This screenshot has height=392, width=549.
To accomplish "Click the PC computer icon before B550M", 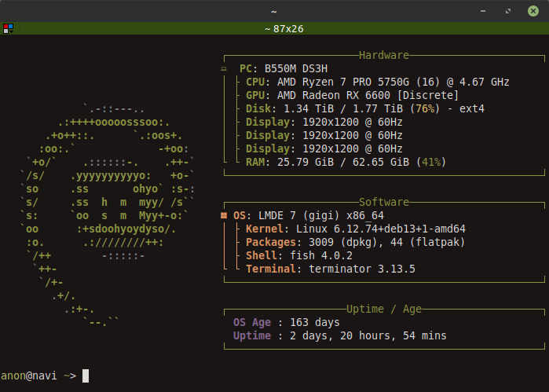I will click(x=224, y=69).
